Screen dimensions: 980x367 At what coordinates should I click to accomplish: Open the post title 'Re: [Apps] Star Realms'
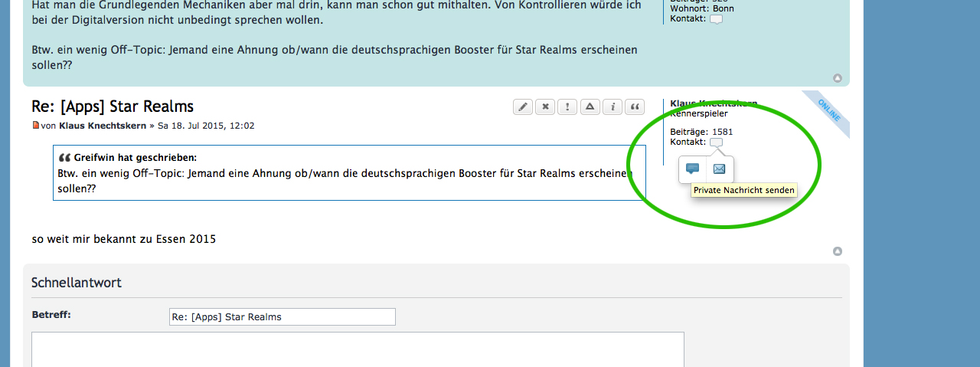(113, 106)
